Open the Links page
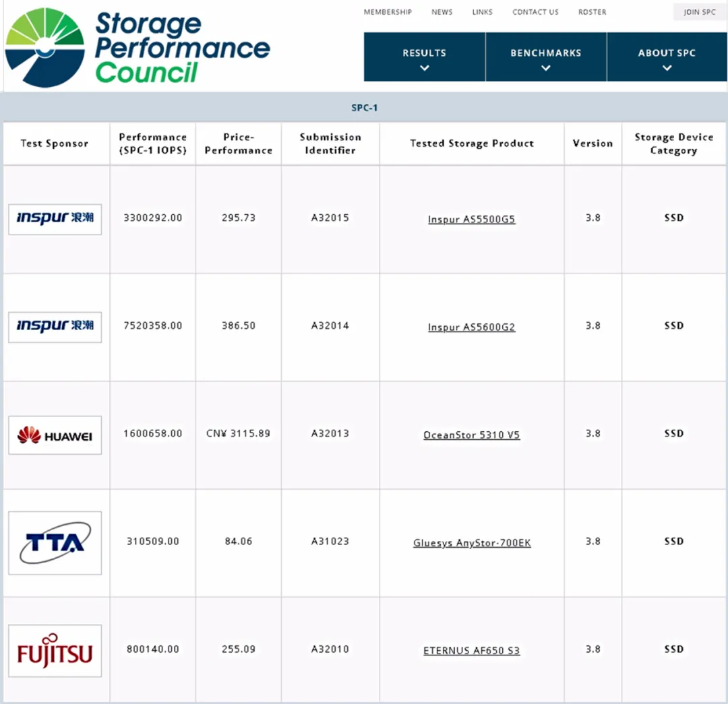The image size is (728, 704). 483,12
